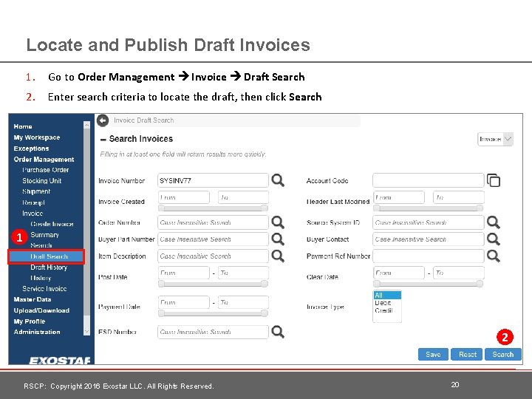
Task: Click the Clear Date From field
Action: 399,273
